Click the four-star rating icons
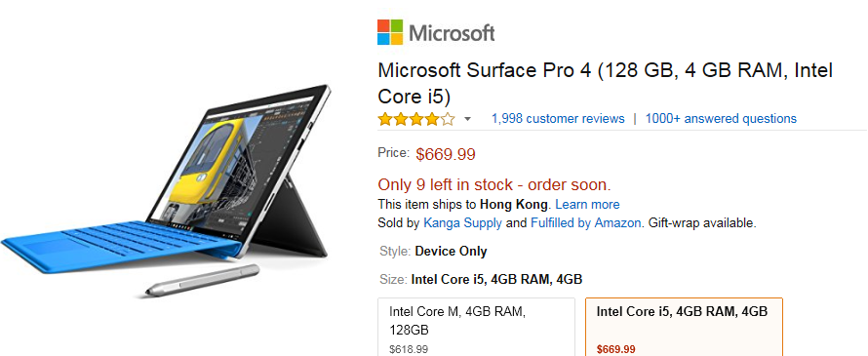 click(416, 119)
